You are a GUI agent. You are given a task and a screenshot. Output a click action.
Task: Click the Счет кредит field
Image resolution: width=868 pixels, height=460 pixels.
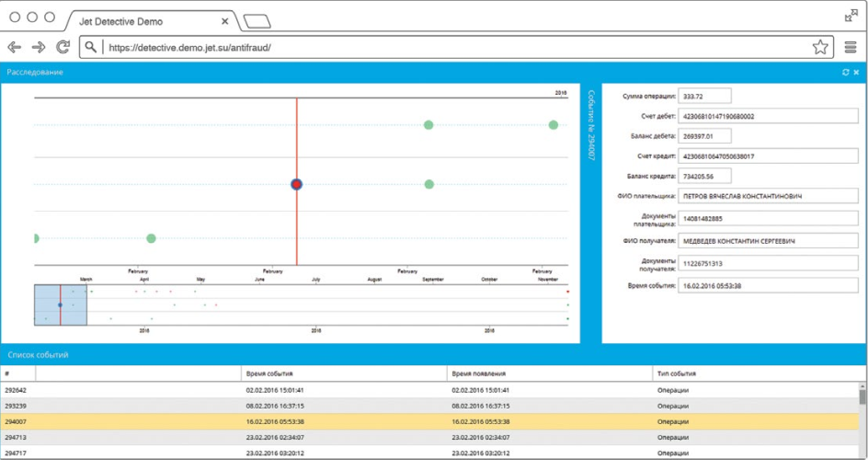click(x=768, y=156)
